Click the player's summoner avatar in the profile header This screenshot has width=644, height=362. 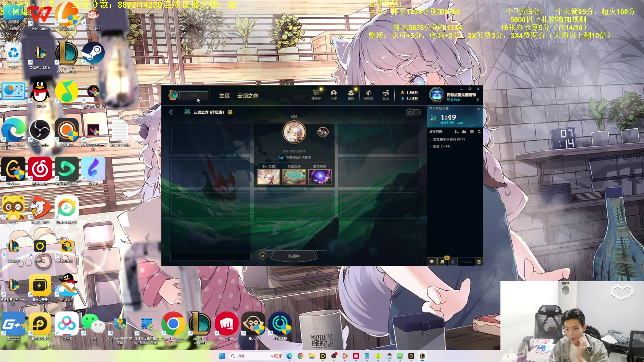coord(437,95)
